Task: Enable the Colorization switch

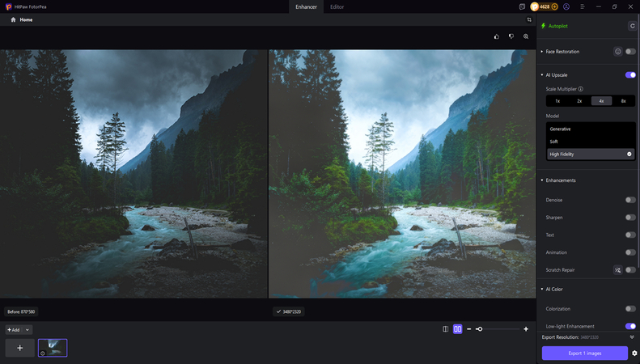Action: [630, 309]
